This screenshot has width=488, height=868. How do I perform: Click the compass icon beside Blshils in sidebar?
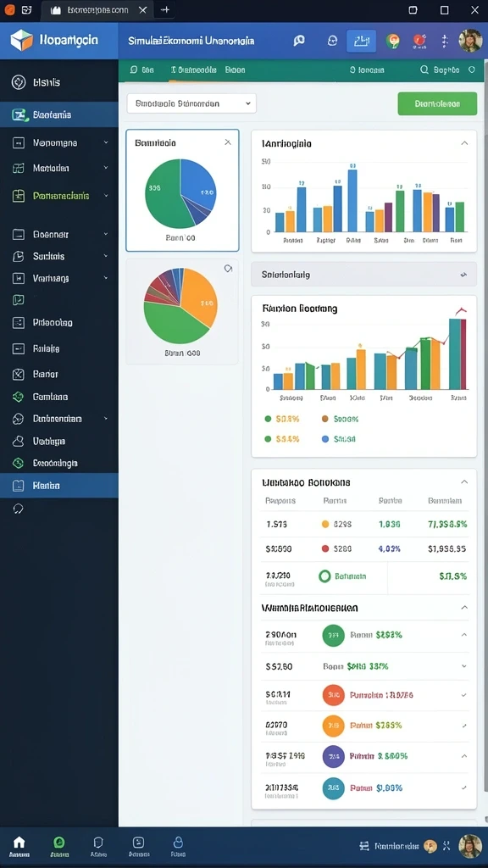19,82
